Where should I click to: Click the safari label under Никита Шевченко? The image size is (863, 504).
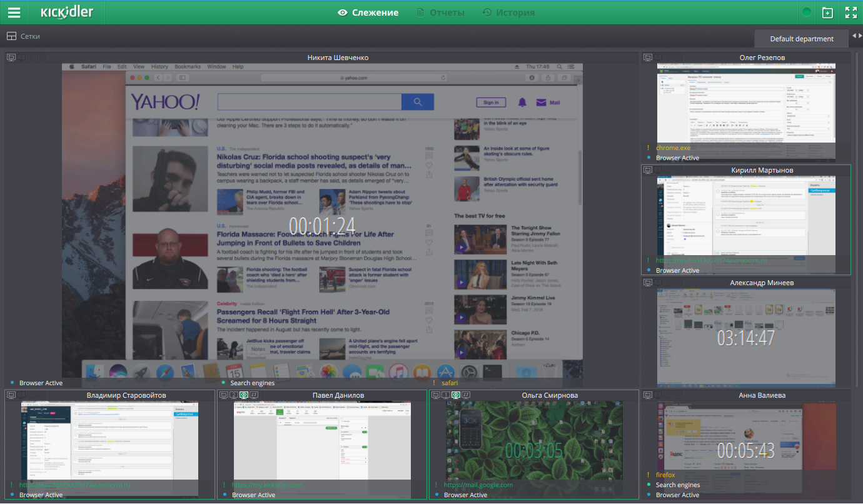tap(450, 383)
